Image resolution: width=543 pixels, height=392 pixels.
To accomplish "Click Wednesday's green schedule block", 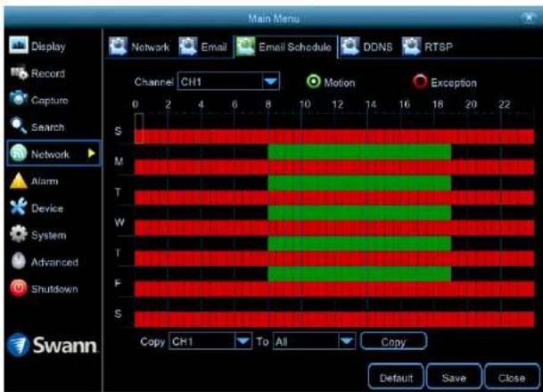I will point(359,213).
